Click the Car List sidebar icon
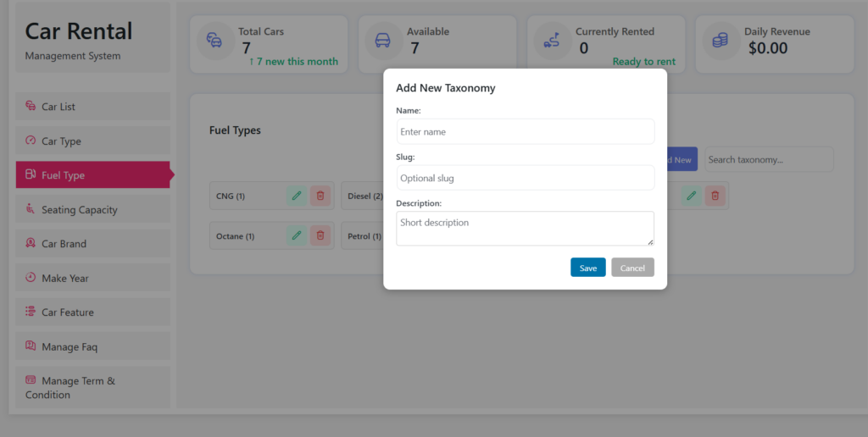Viewport: 868px width, 437px height. pos(31,106)
